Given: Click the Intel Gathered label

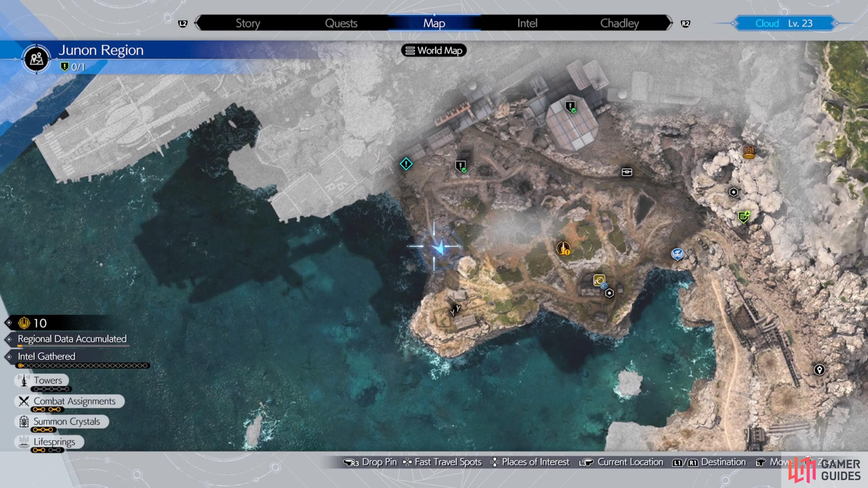Looking at the screenshot, I should click(x=47, y=356).
